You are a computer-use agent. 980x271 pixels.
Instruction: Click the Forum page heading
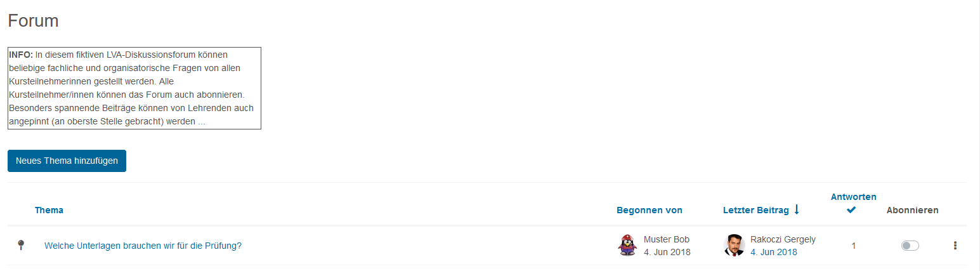[33, 20]
